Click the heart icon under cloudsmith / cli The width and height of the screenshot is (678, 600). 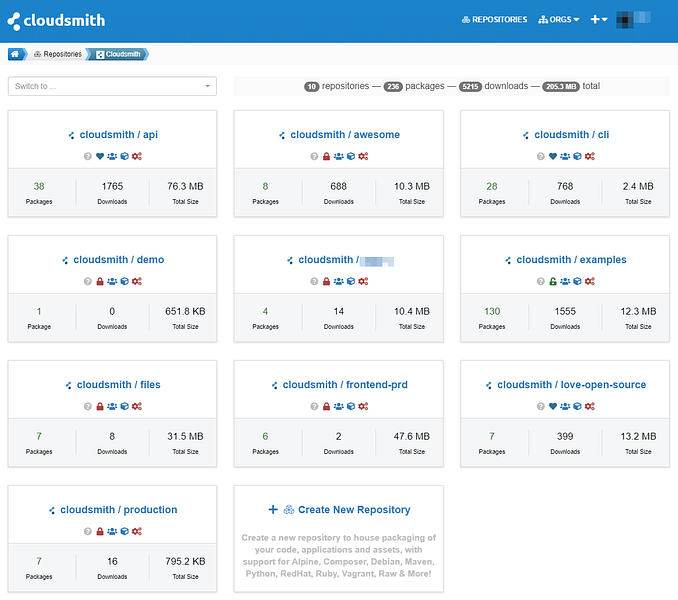point(553,156)
